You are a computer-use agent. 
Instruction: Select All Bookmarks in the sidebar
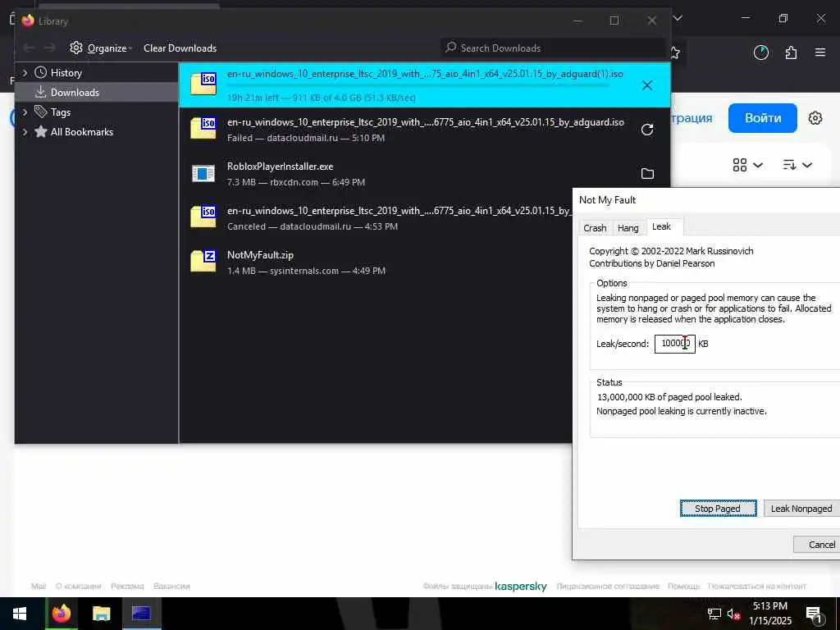point(81,132)
